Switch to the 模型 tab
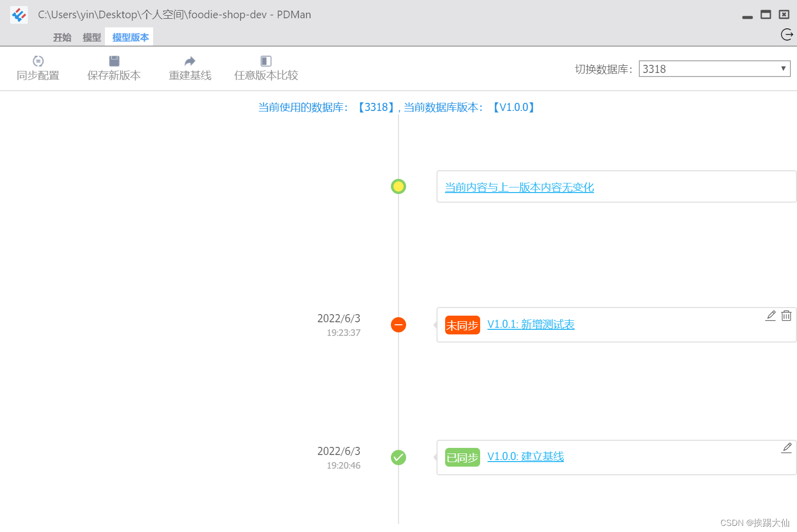The image size is (797, 532). pos(92,37)
